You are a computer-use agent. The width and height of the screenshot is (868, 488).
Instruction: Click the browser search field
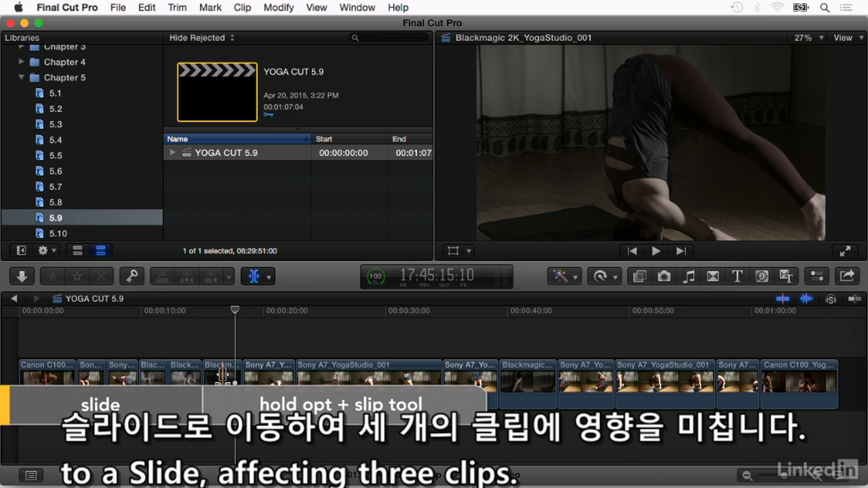[390, 38]
